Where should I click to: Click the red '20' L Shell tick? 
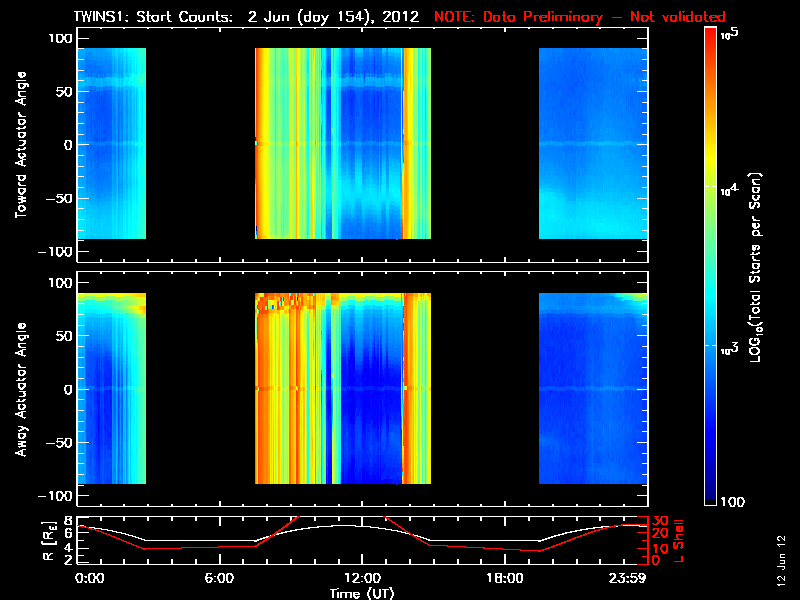coord(660,534)
